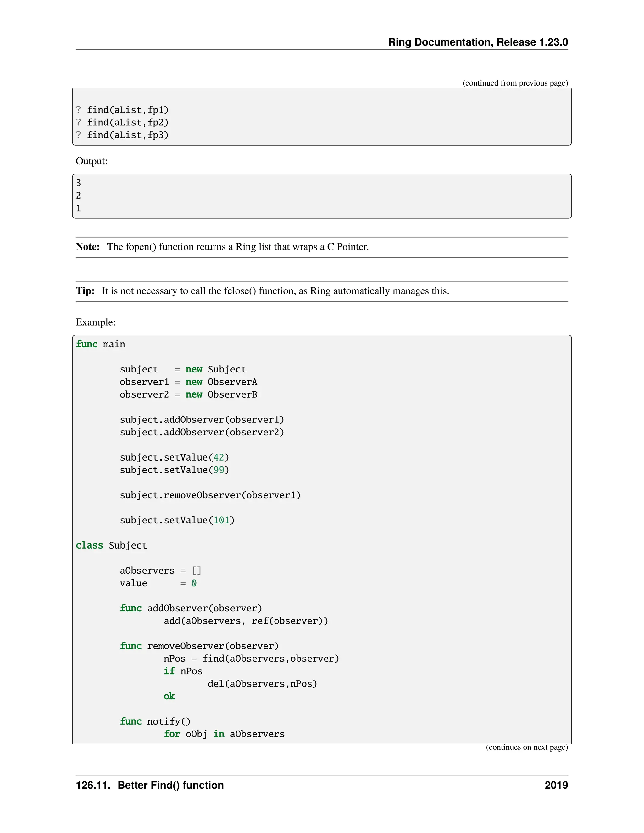Screen dimensions: 644x833
Task: Click the 'Output:' label
Action: pyautogui.click(x=92, y=161)
